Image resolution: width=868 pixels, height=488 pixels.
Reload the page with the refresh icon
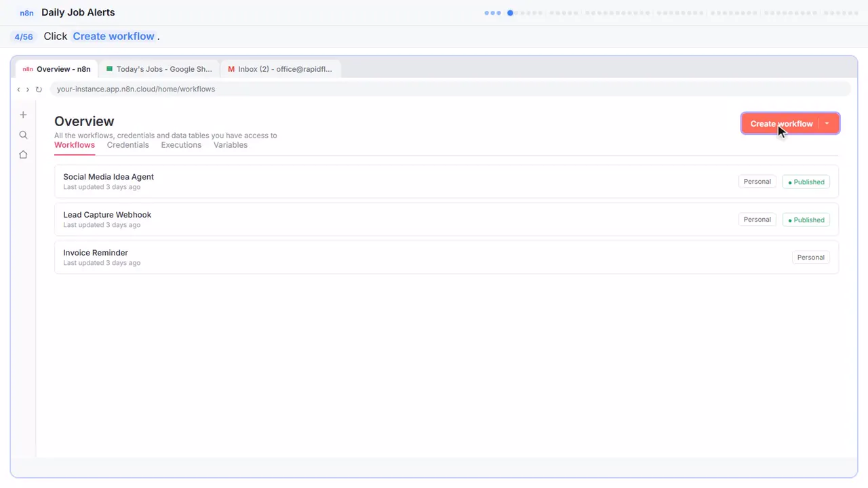[x=39, y=89]
